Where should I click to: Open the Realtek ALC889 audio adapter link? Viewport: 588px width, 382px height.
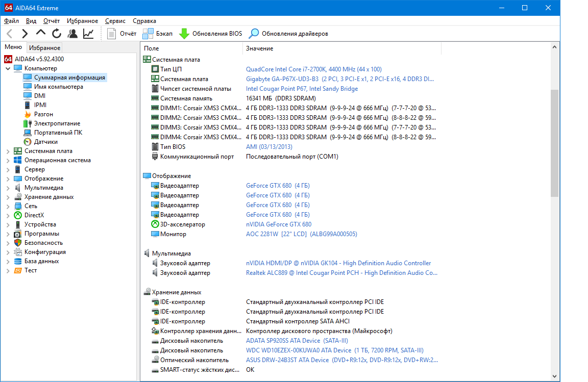[x=341, y=273]
